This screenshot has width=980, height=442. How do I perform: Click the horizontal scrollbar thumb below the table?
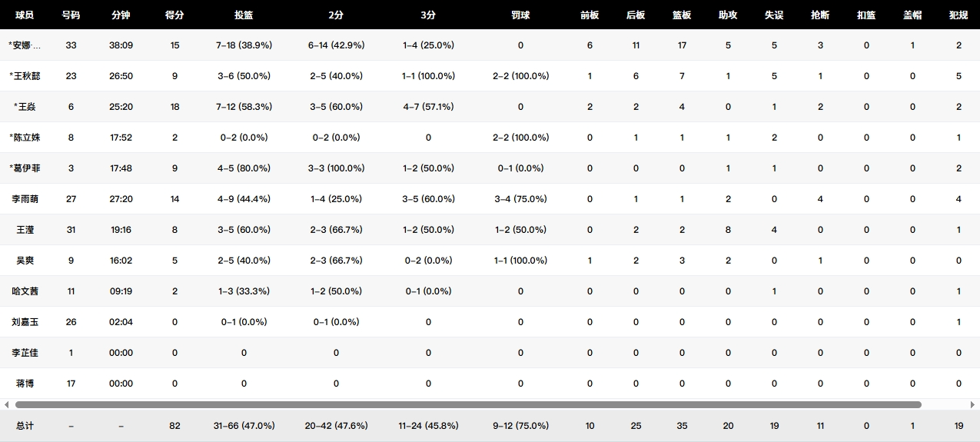tap(467, 404)
